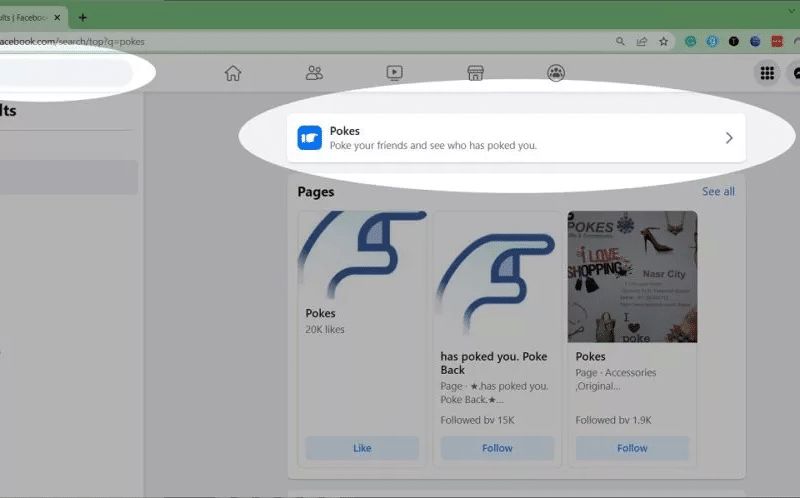Go to Facebook Home icon
Screen dimensions: 800x498
pyautogui.click(x=233, y=72)
